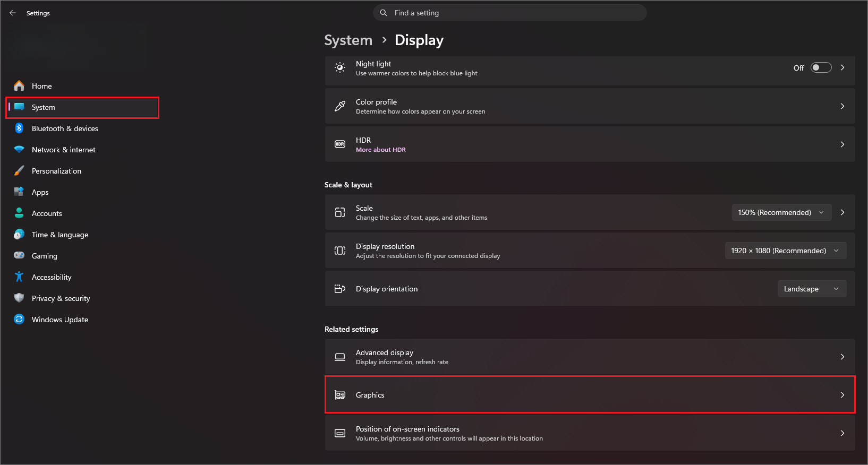Click the Windows Update refresh icon

point(19,319)
